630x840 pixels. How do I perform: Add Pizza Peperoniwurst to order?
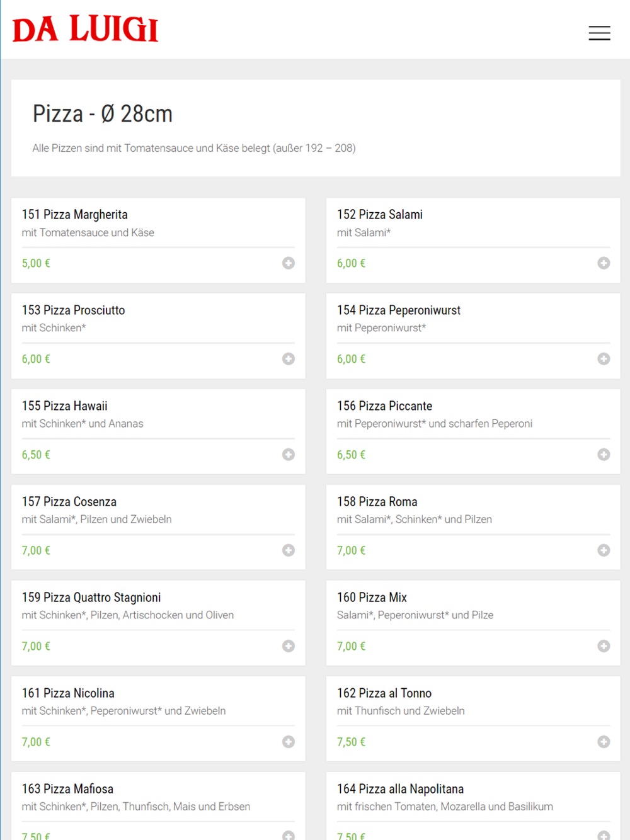604,359
